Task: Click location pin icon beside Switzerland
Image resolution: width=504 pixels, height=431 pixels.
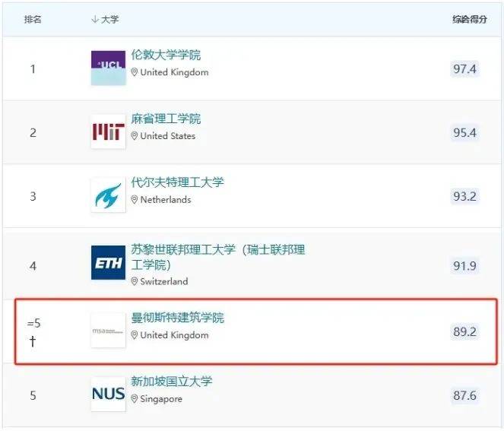Action: [135, 281]
